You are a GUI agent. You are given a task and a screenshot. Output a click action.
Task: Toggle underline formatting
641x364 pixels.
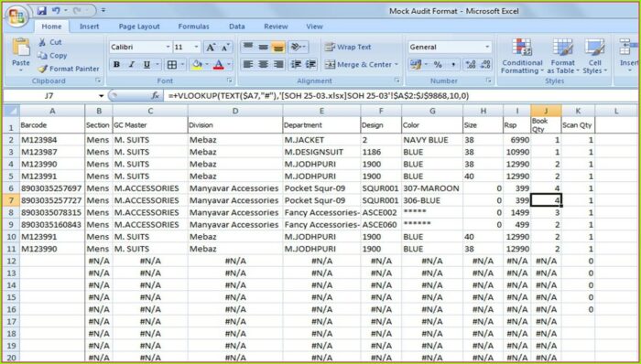[x=146, y=64]
